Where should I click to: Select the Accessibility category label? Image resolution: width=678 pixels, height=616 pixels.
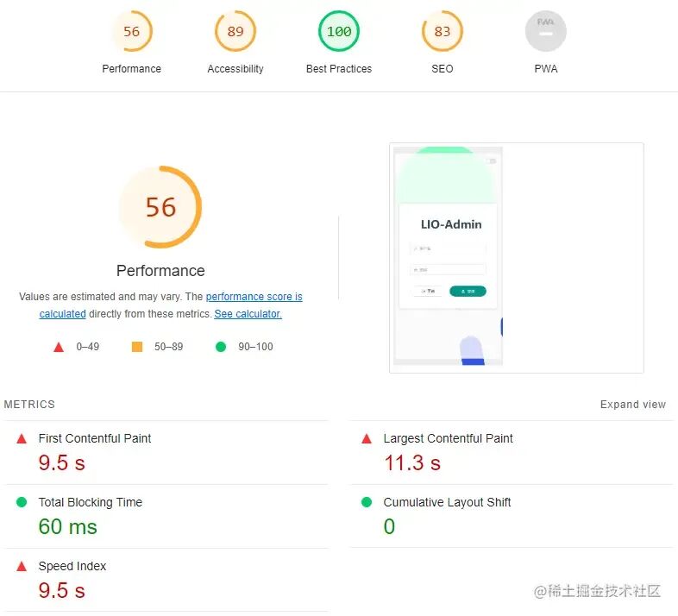point(235,69)
